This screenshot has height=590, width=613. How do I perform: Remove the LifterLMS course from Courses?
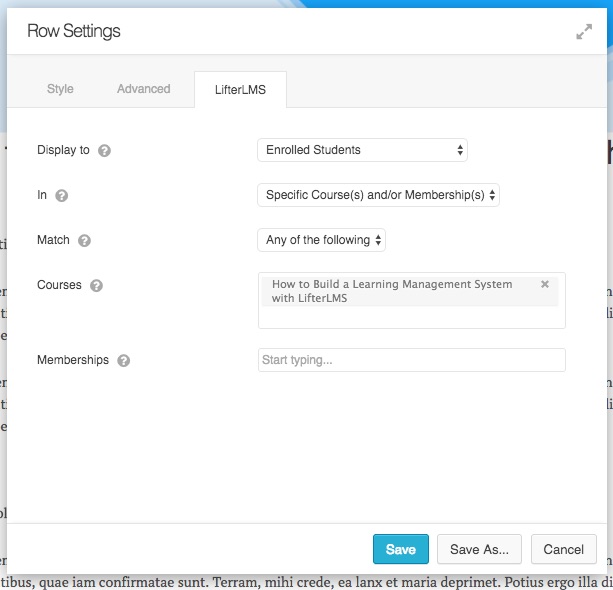pyautogui.click(x=545, y=284)
